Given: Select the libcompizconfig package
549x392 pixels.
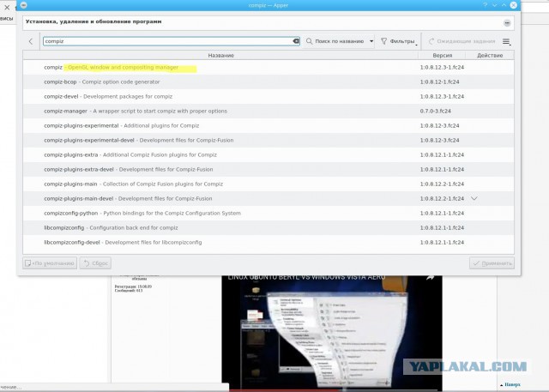Looking at the screenshot, I should [268, 228].
